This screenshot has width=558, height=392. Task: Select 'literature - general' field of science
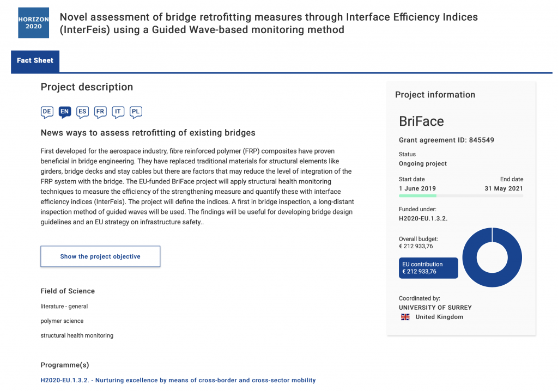(64, 307)
